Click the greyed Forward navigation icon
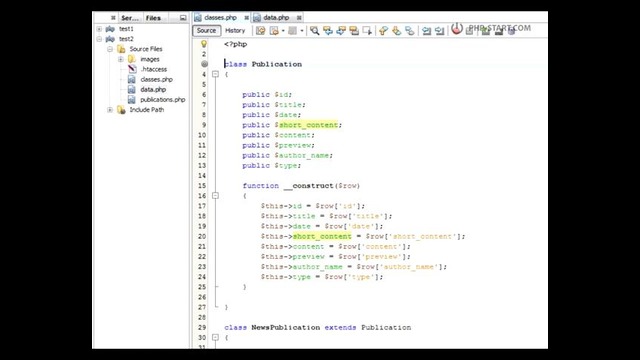 pos(292,31)
